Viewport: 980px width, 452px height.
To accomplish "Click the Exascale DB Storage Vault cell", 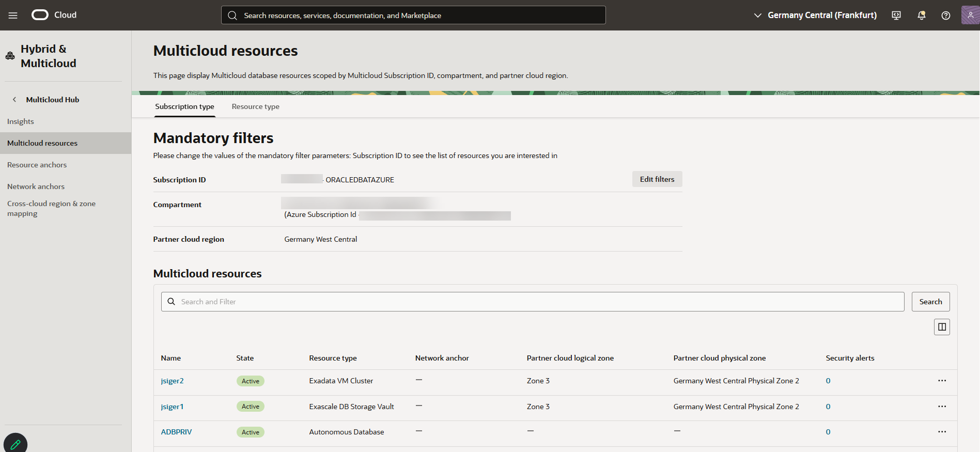I will click(351, 407).
